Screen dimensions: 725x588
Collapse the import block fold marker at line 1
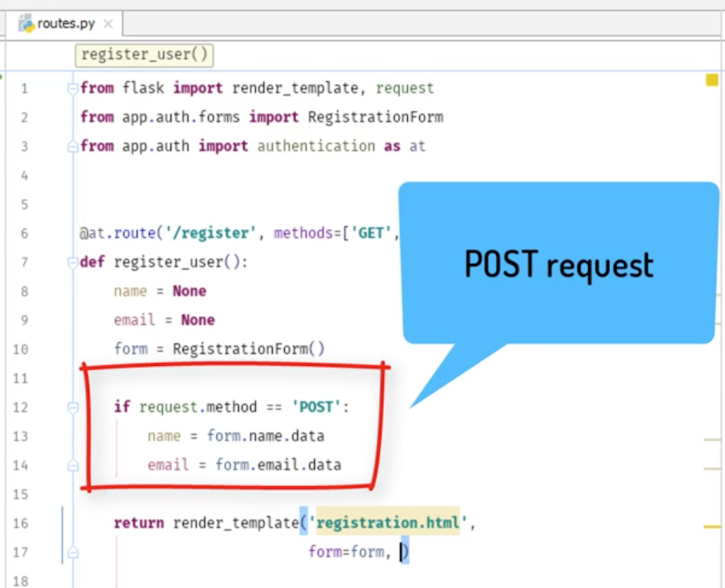(x=73, y=88)
